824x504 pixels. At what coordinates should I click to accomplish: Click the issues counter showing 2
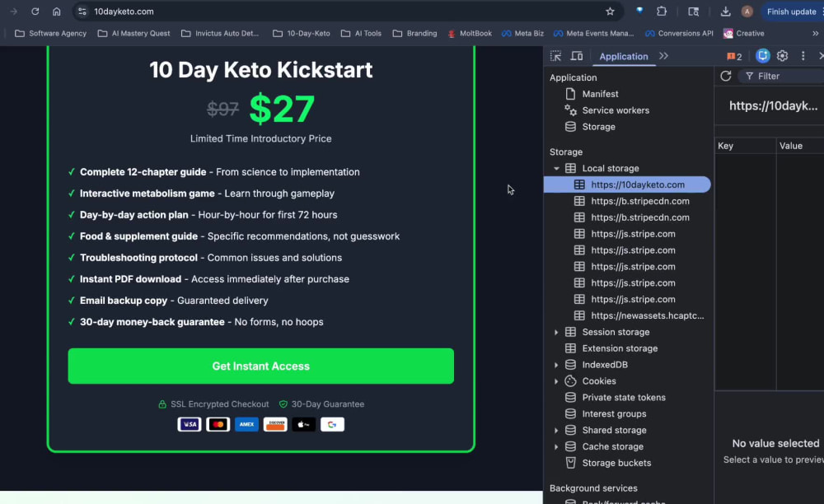(x=734, y=56)
